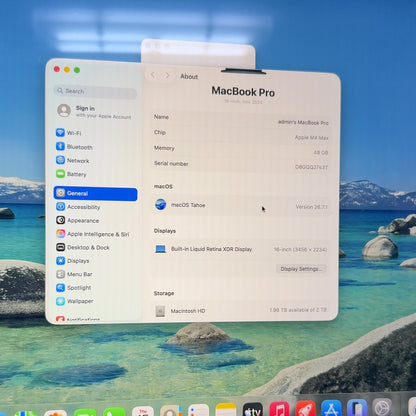
Task: Click the forward navigation chevron
Action: coord(167,76)
